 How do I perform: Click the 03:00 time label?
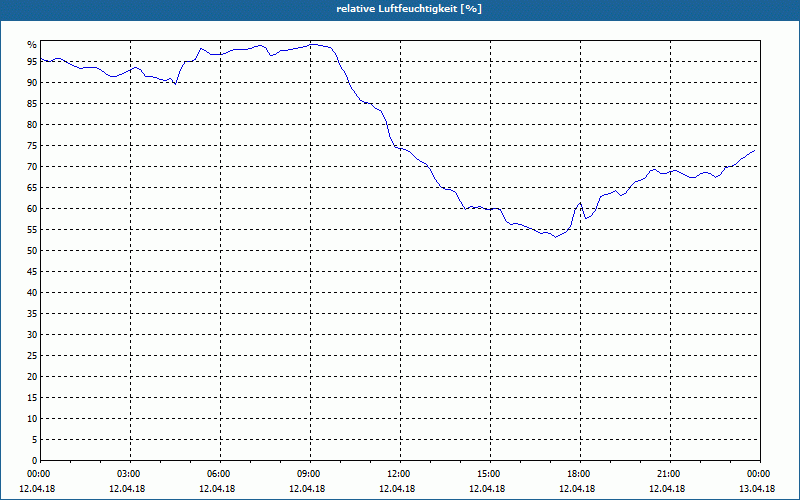(x=131, y=474)
